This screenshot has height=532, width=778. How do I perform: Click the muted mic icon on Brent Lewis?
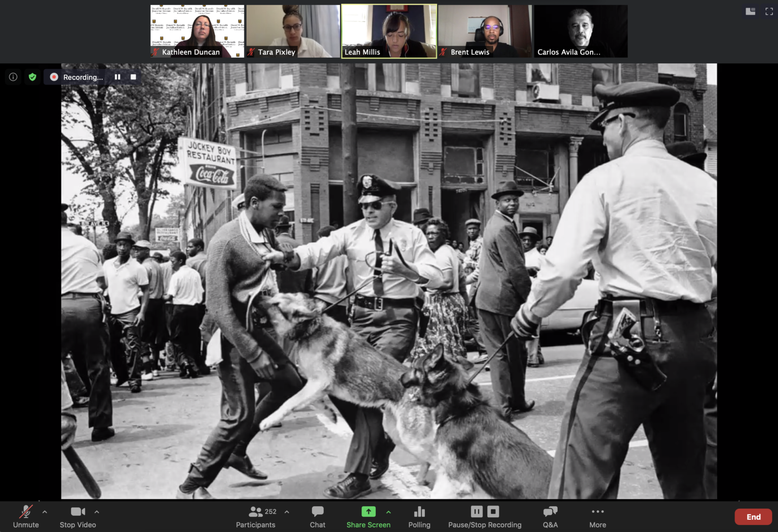(x=442, y=52)
